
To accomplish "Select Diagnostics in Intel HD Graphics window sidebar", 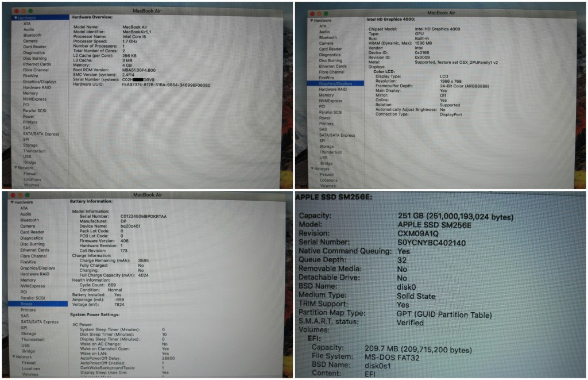I will tap(330, 55).
